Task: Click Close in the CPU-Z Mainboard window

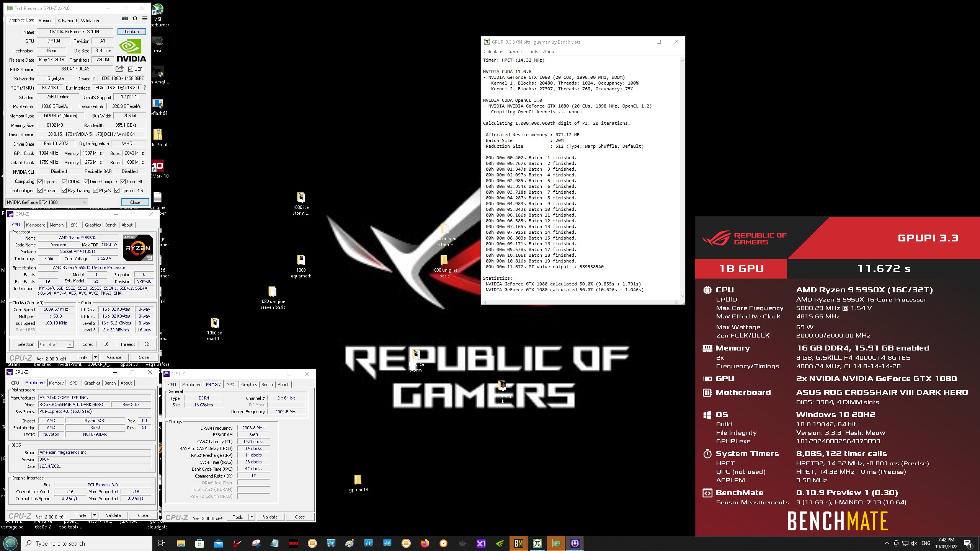Action: 143,515
